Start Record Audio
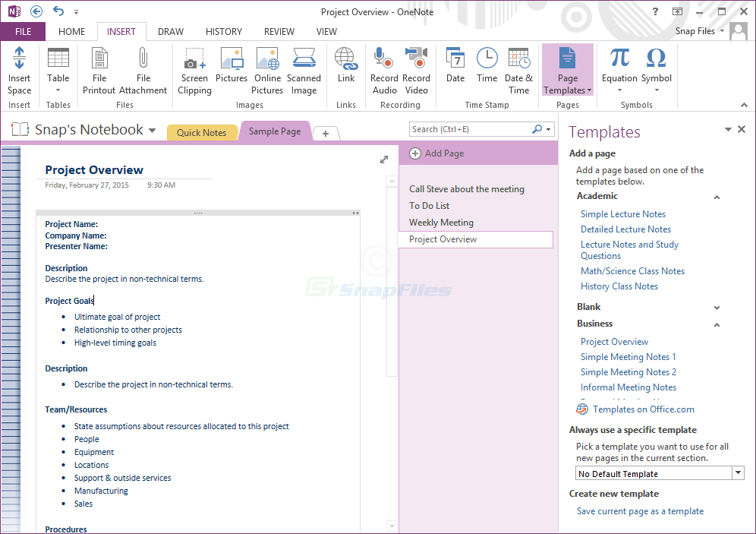 click(x=384, y=71)
